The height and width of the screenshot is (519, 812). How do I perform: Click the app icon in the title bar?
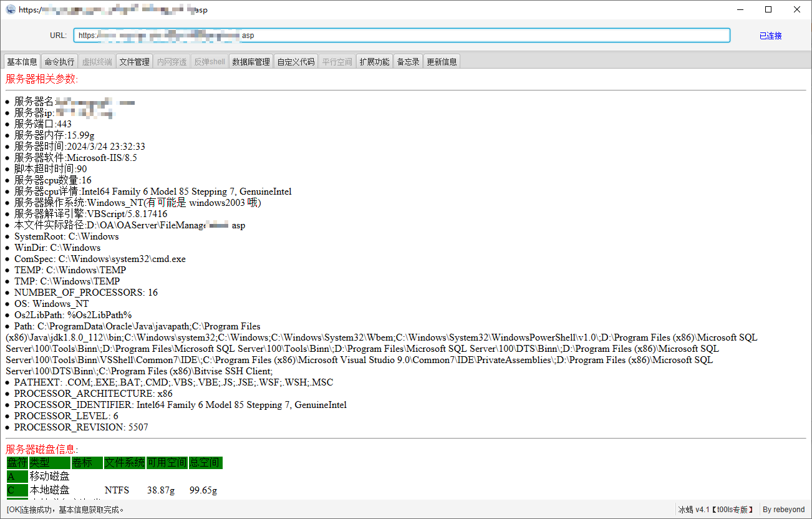[x=11, y=9]
